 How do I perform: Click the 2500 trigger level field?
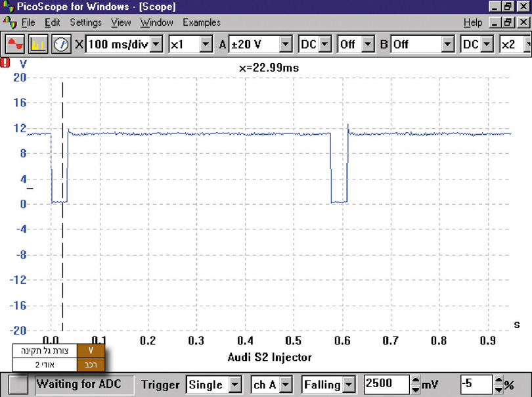(386, 385)
